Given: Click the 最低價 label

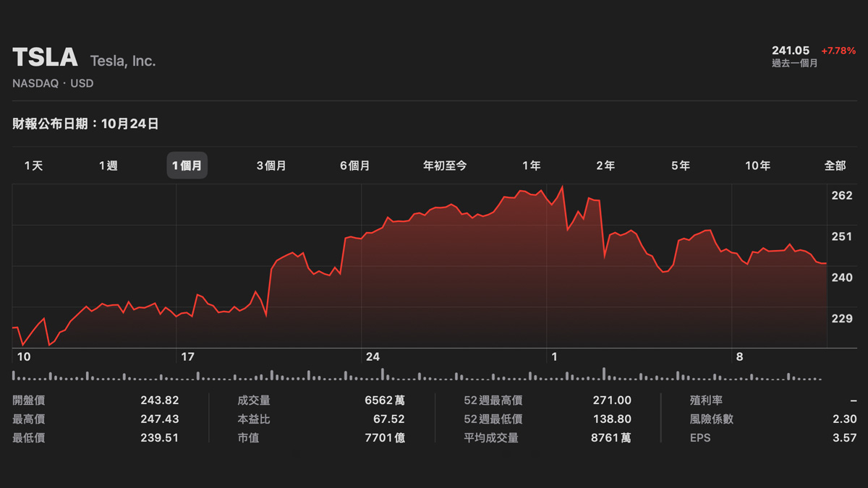Looking at the screenshot, I should coord(29,438).
